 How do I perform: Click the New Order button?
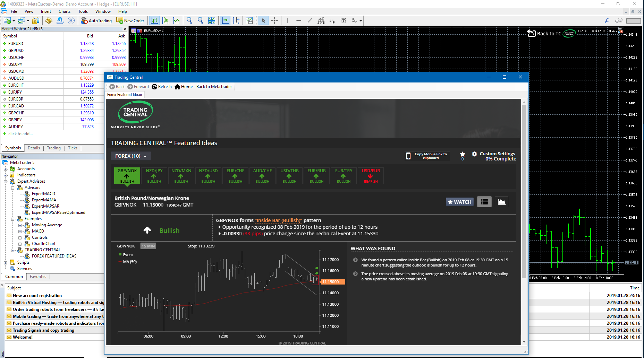[130, 21]
